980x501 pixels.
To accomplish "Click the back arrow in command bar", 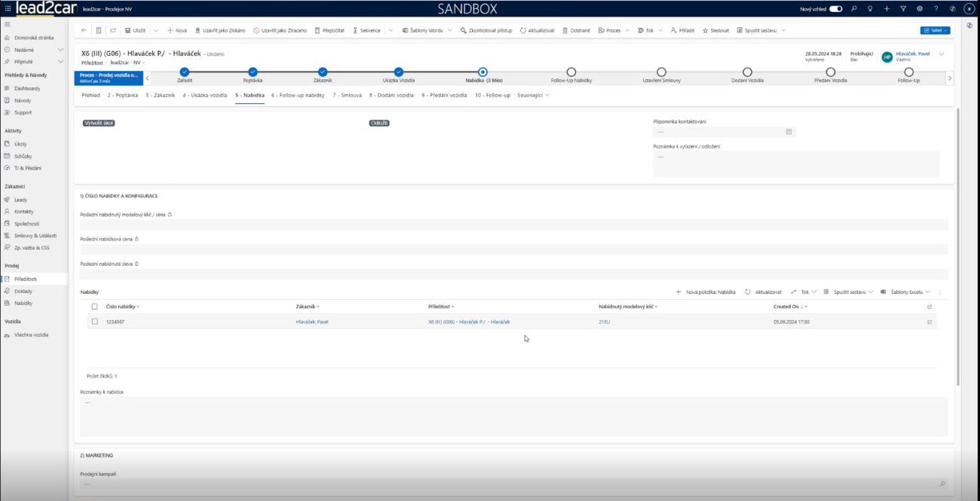I will pos(84,30).
